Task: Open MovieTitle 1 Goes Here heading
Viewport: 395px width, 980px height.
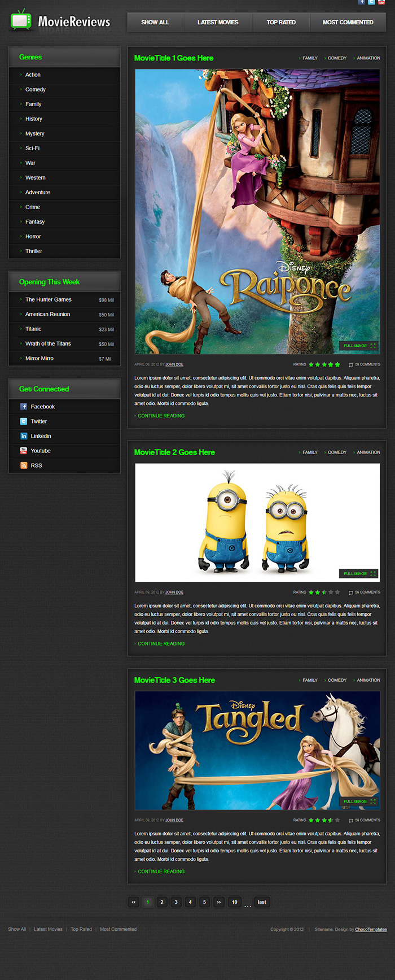Action: 174,58
